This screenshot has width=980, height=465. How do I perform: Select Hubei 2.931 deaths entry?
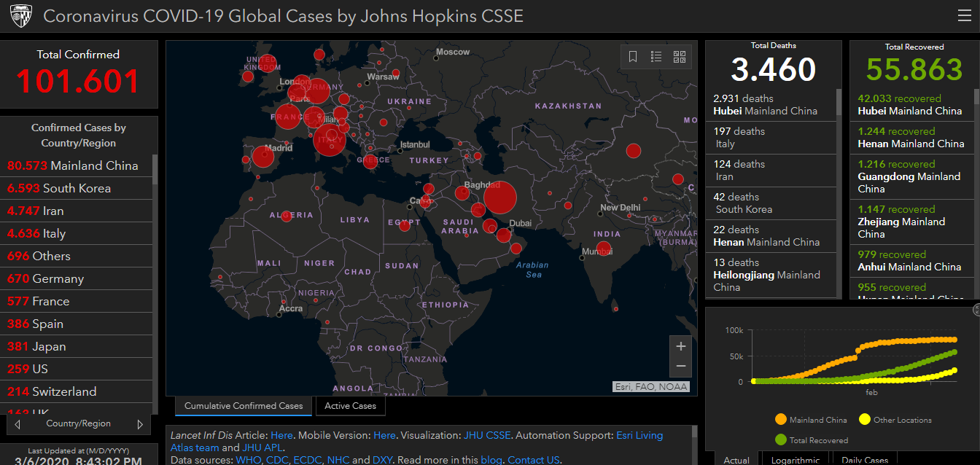pos(771,105)
